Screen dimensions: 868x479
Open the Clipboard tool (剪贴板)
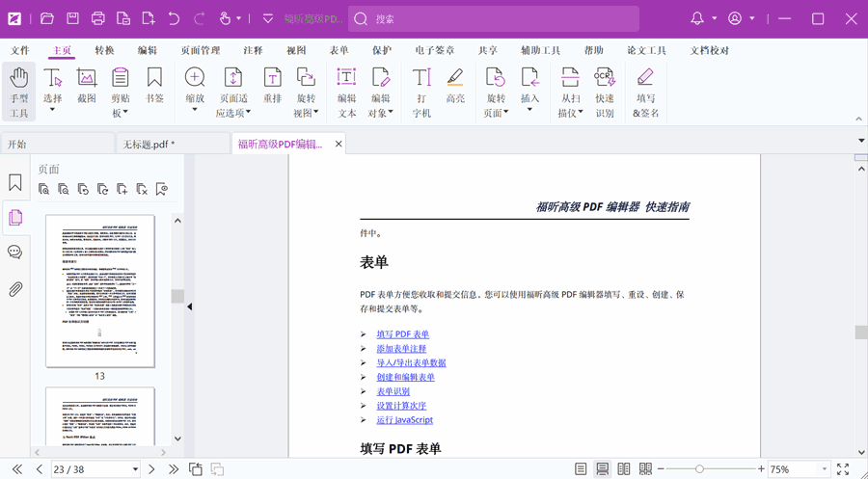point(121,92)
